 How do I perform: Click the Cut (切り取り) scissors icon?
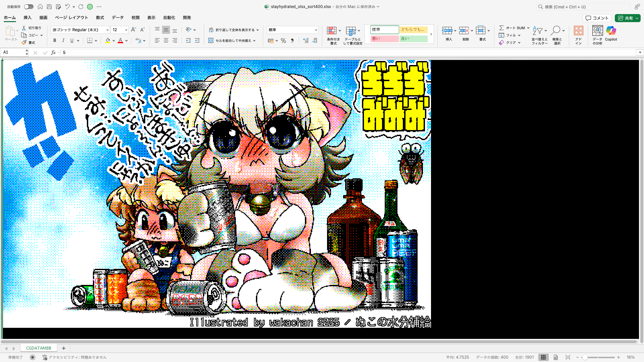coord(24,28)
